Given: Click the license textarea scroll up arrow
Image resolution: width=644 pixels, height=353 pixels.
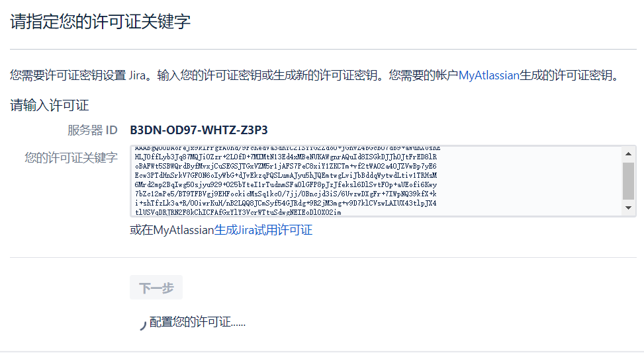Looking at the screenshot, I should [628, 154].
